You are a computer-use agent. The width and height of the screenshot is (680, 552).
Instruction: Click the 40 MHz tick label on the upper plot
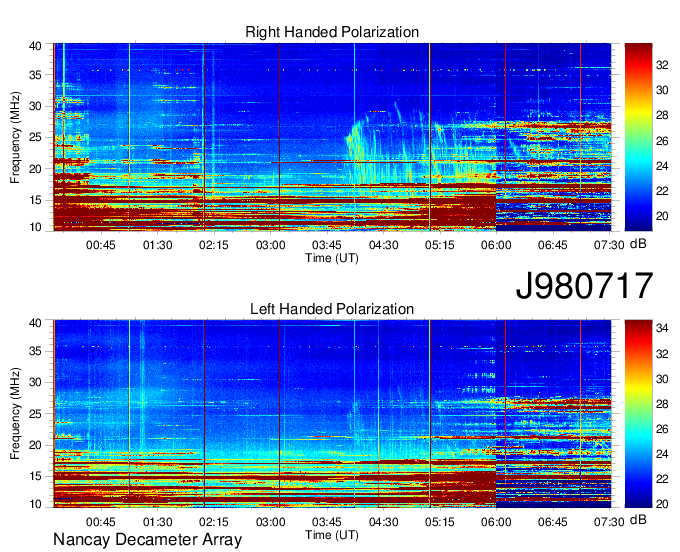pyautogui.click(x=35, y=46)
